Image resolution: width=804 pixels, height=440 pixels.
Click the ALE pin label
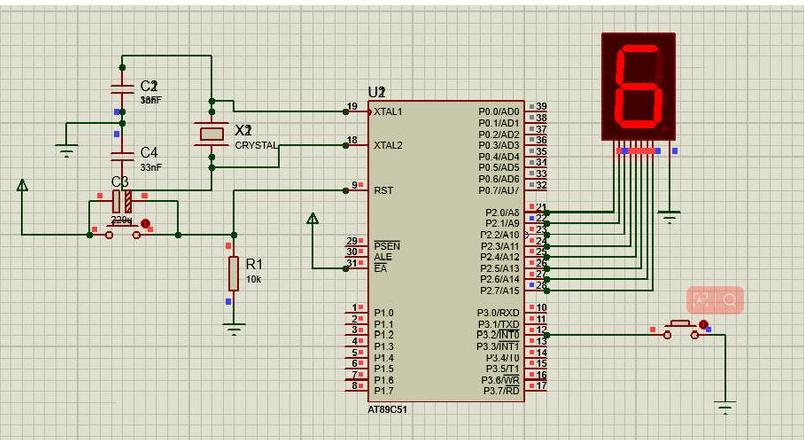(383, 257)
